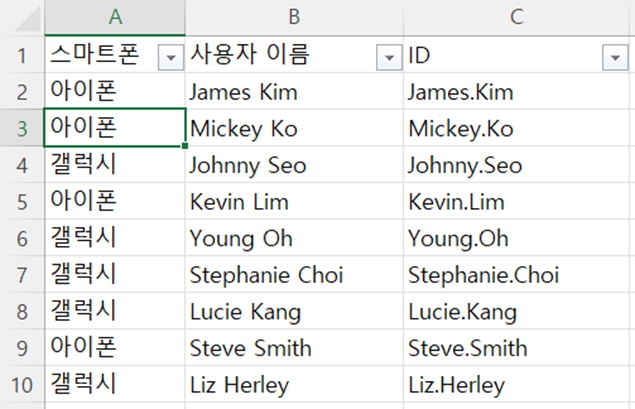Select row 5 header
Screen dimensions: 635x409
click(22, 201)
